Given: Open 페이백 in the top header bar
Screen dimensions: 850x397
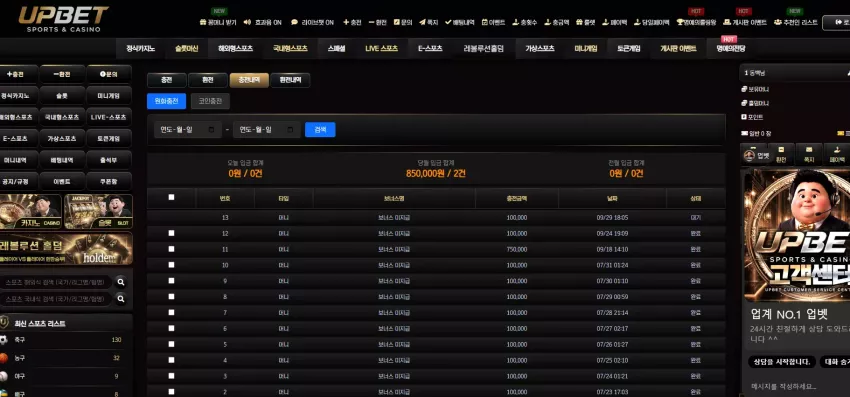Looking at the screenshot, I should [x=615, y=22].
